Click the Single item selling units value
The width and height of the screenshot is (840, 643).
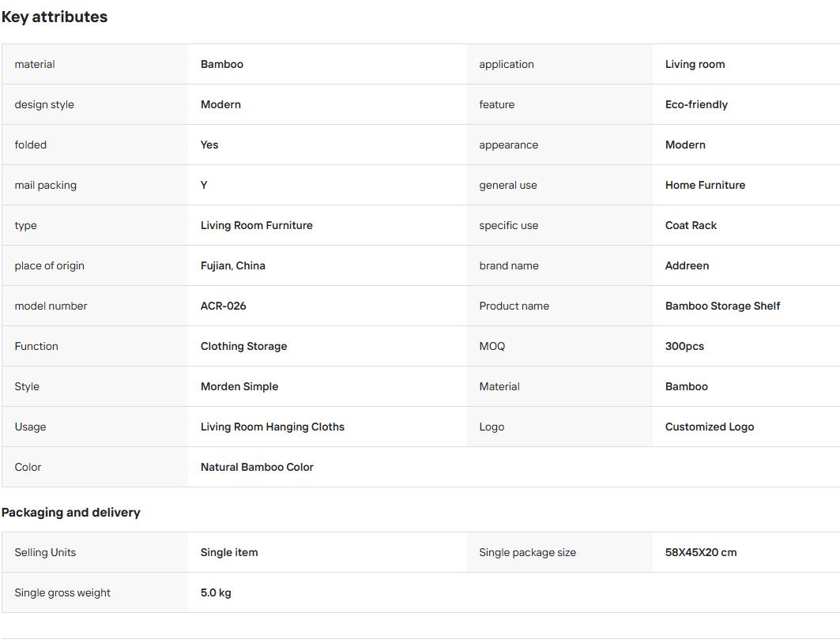point(229,552)
